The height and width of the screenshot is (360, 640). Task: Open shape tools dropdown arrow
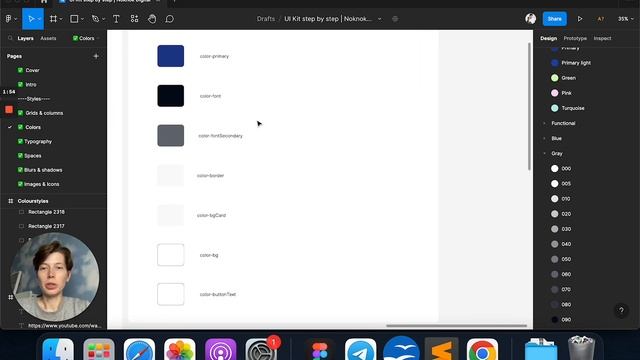point(82,19)
